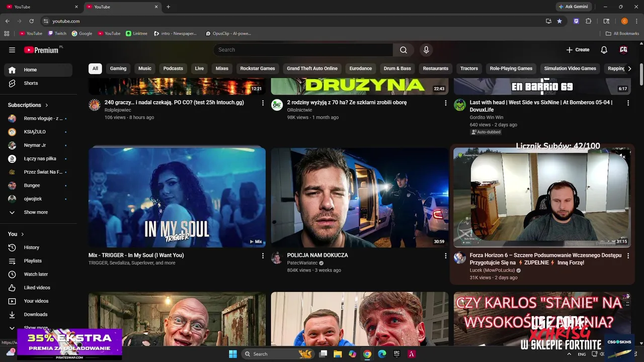
Task: Open Microsoft Edge from taskbar
Action: tap(382, 354)
